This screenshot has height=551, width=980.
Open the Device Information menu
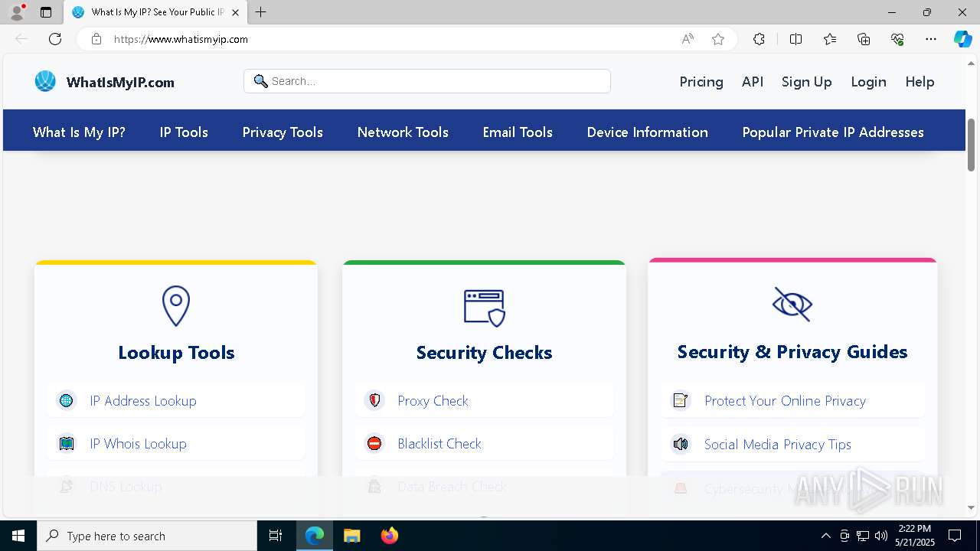coord(647,132)
